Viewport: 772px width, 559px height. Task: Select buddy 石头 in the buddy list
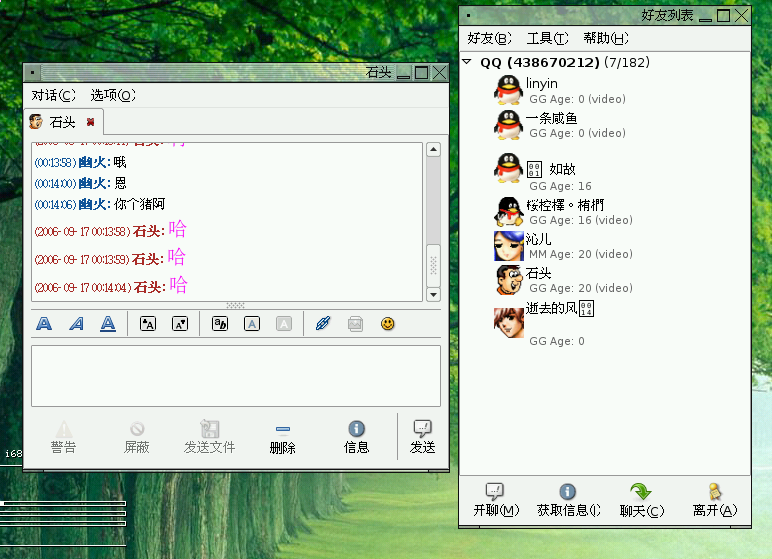point(605,280)
